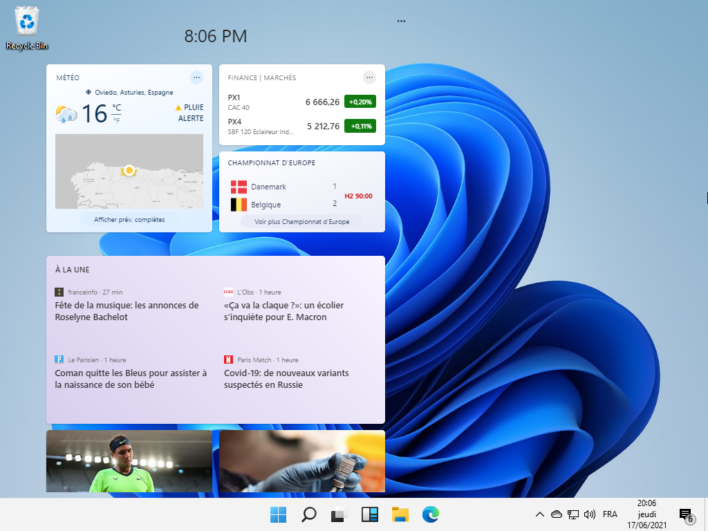The image size is (708, 531).
Task: Open «Ça va la claque ?» headline
Action: click(284, 311)
